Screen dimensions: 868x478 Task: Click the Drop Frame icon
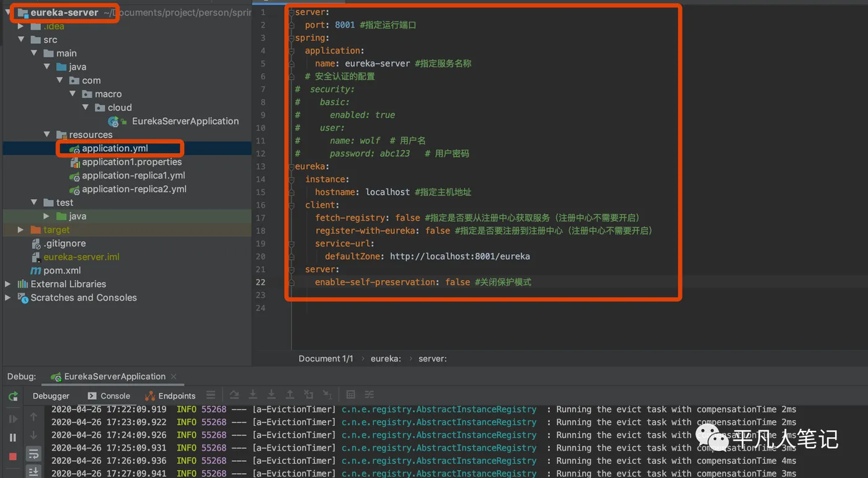tap(309, 395)
